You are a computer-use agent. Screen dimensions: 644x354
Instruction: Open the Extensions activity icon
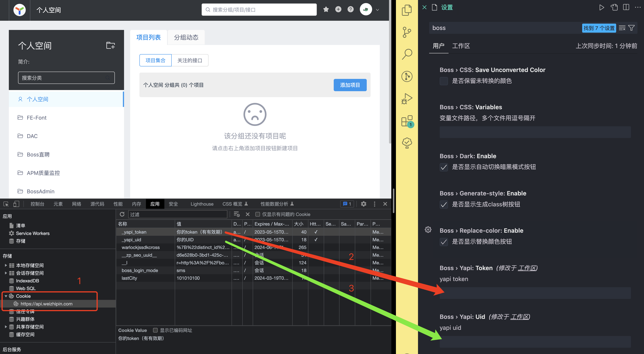point(407,121)
